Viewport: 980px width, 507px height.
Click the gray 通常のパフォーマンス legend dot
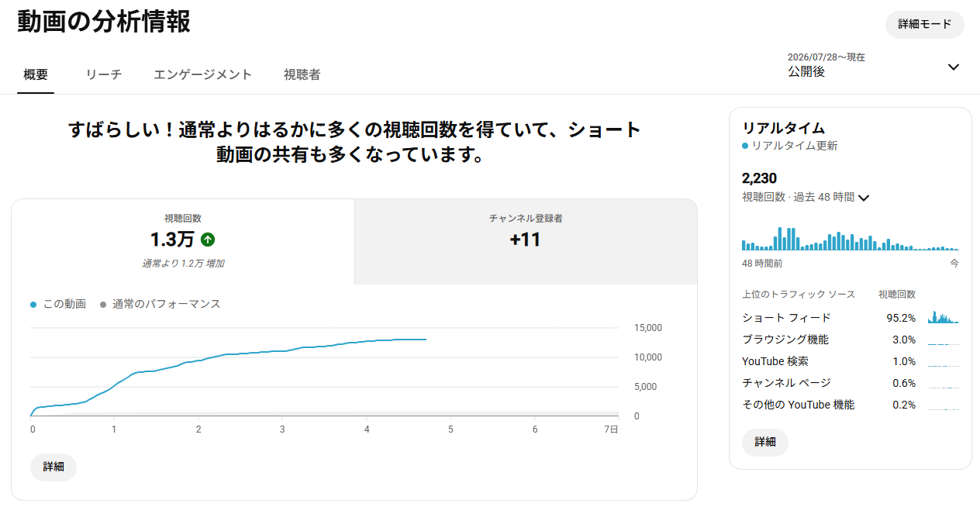click(x=103, y=305)
